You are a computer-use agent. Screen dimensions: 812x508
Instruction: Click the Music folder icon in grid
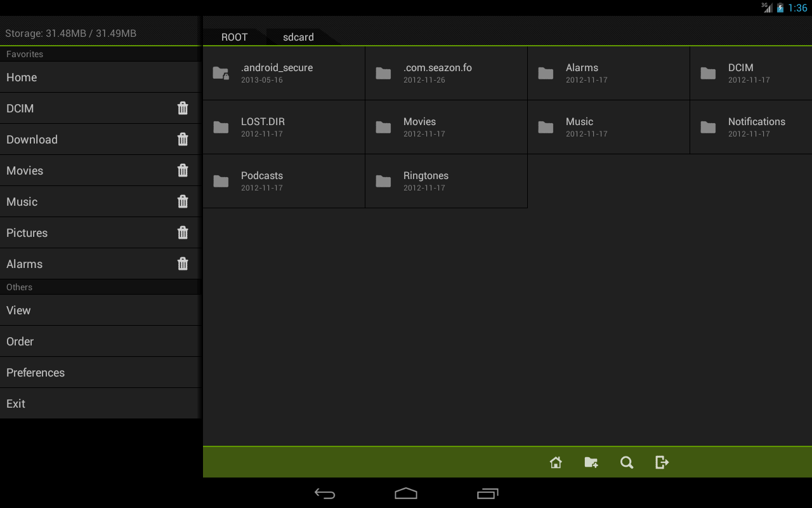546,127
